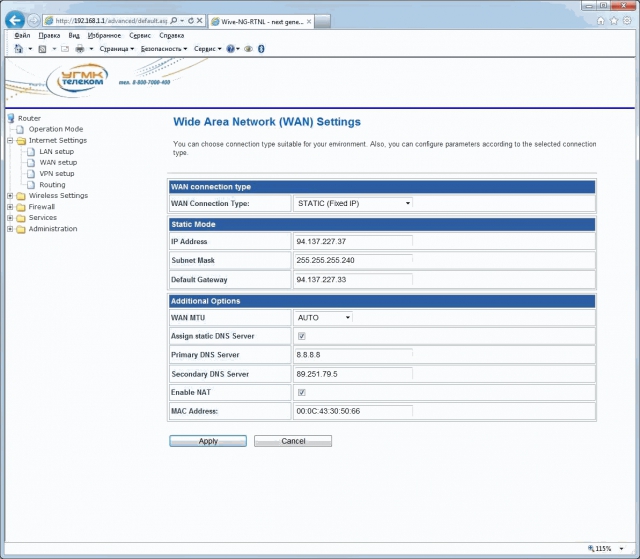The height and width of the screenshot is (559, 640).
Task: Open the browser Home page icon
Action: (x=600, y=20)
